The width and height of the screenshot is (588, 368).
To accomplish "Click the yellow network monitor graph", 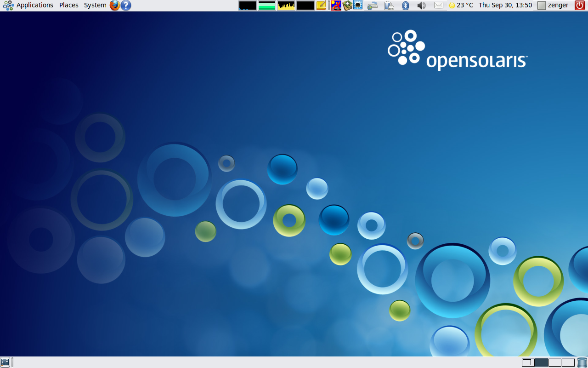I will coord(286,6).
